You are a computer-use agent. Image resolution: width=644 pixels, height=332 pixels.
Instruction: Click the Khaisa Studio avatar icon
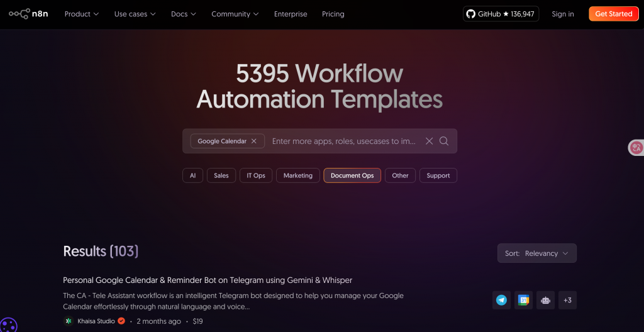click(69, 321)
